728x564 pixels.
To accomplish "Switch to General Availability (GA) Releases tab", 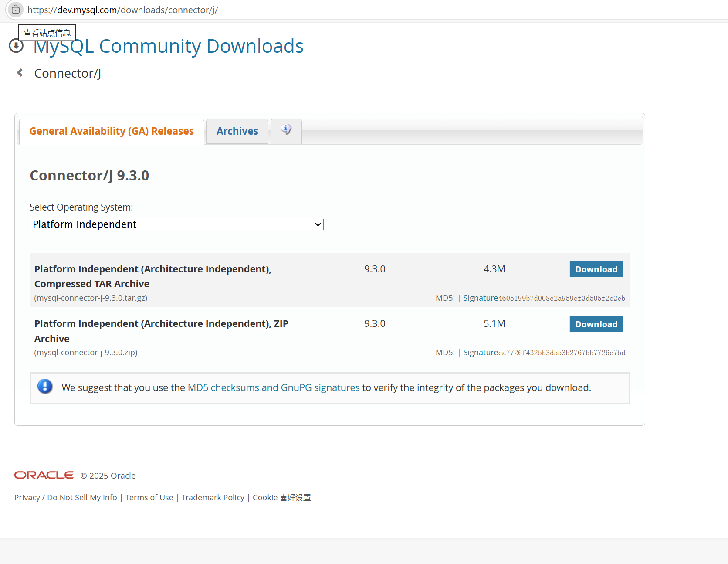I will tap(112, 131).
